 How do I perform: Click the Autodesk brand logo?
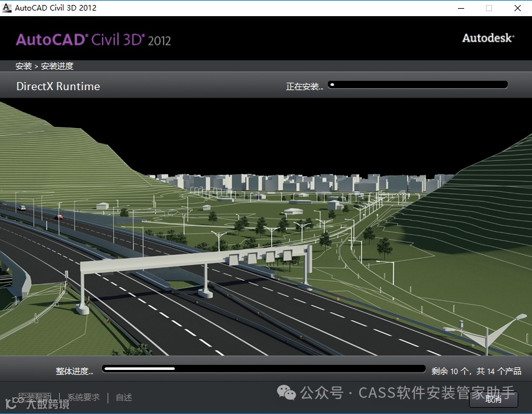[x=488, y=38]
